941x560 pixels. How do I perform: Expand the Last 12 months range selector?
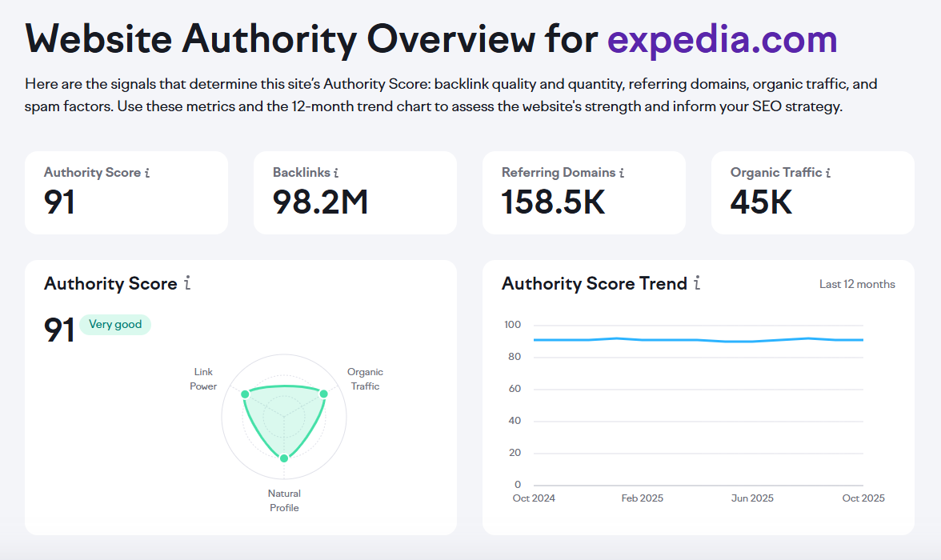[x=857, y=284]
